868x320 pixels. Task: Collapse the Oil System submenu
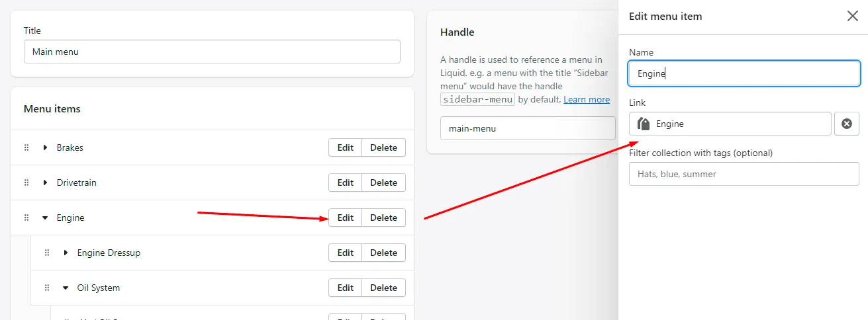coord(66,288)
